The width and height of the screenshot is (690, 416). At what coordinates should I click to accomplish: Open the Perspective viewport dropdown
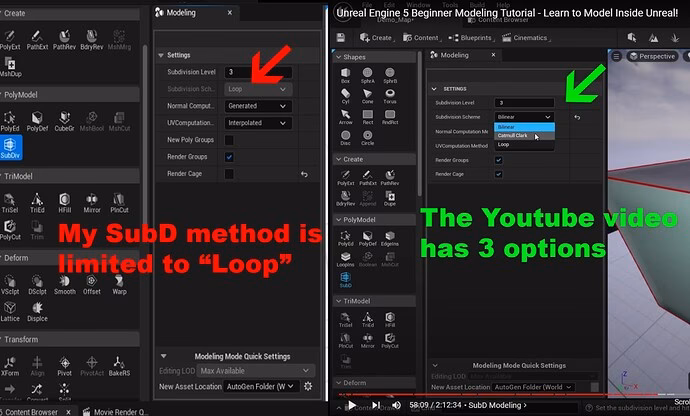[x=652, y=56]
